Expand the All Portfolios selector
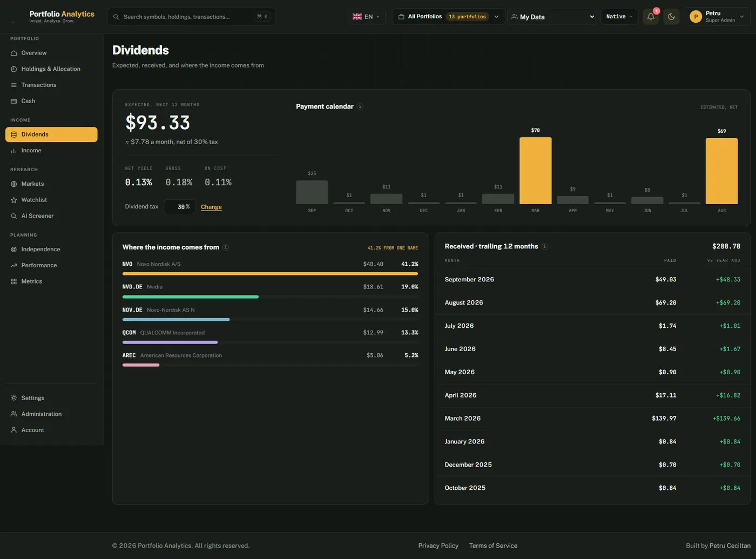 pos(449,17)
